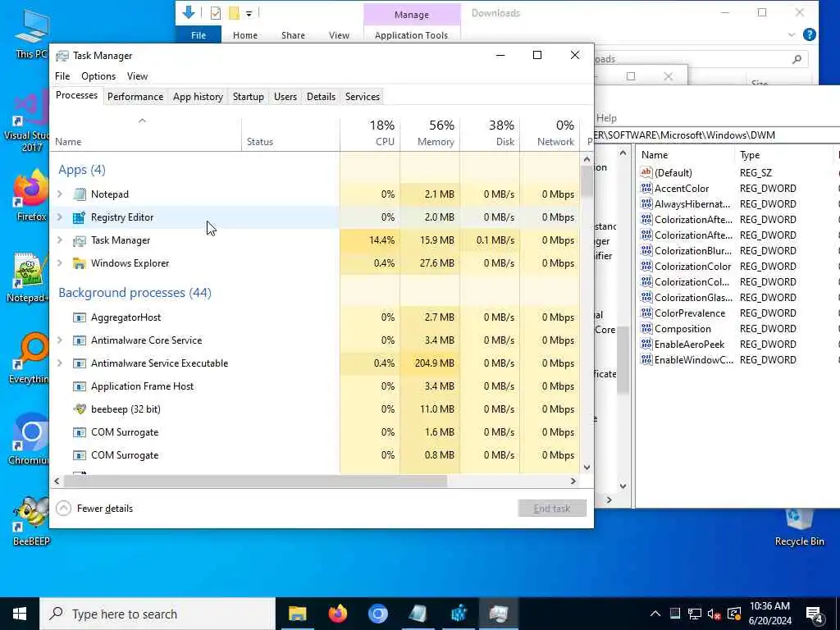
Task: Click the Type here to search box
Action: click(x=158, y=614)
